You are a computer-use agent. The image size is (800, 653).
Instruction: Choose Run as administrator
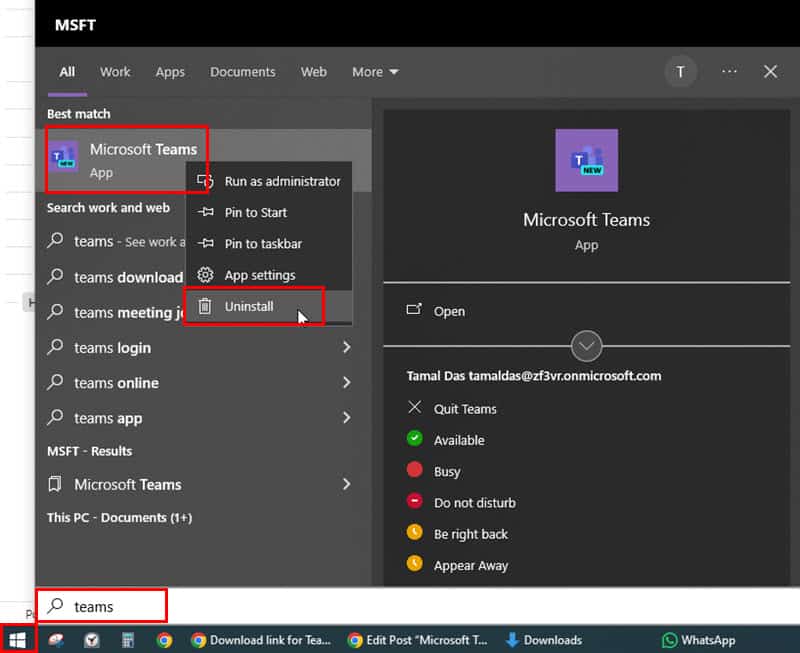[269, 181]
